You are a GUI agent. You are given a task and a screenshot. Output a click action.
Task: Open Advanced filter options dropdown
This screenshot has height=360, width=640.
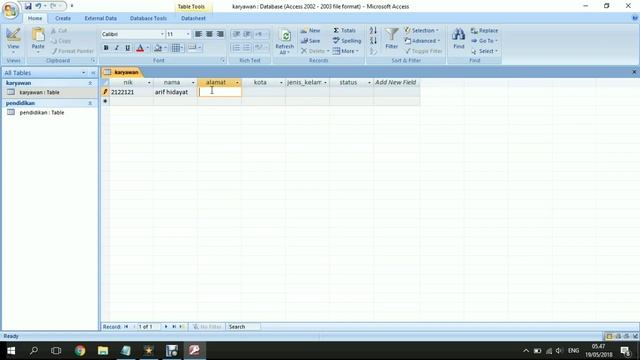click(423, 41)
